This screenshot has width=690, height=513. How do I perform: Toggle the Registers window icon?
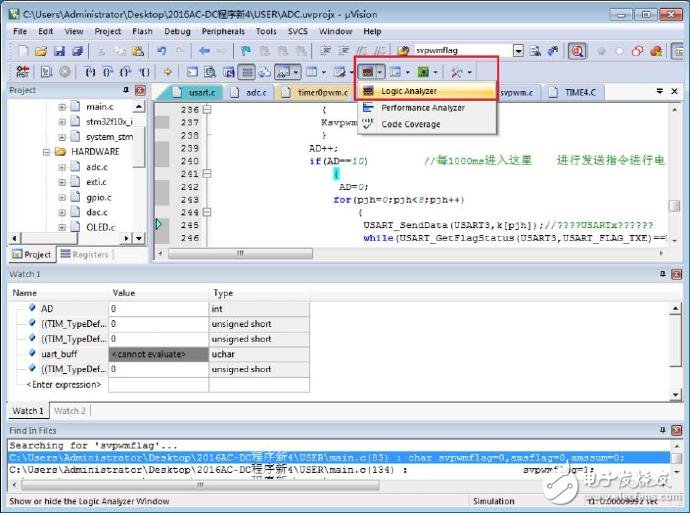click(248, 71)
